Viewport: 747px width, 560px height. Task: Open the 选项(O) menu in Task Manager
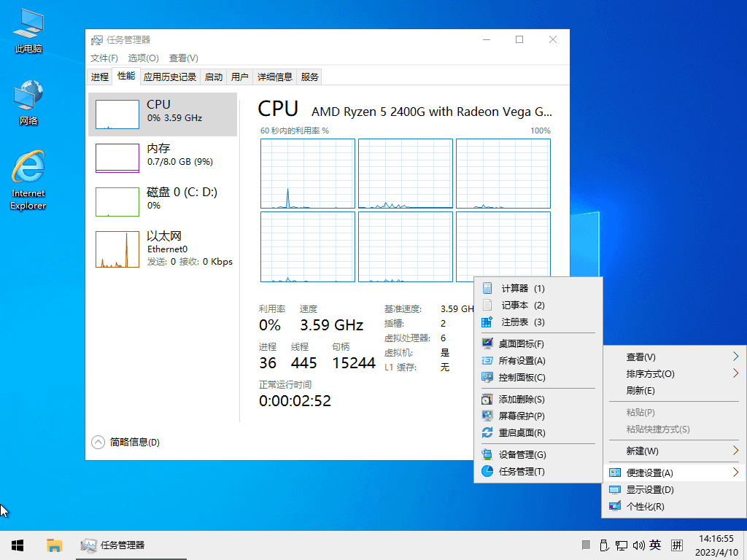143,58
